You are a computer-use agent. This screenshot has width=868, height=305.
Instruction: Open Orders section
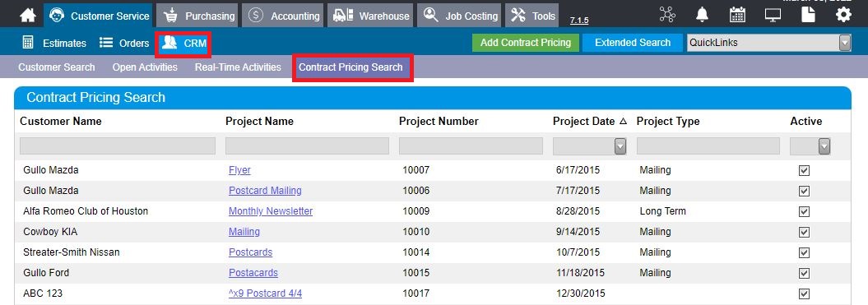124,44
